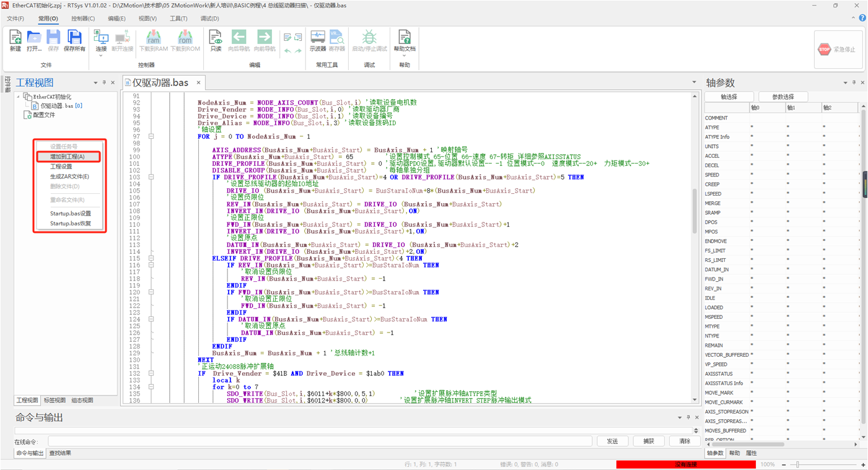
Task: Close the 仅驱动器.bas editor tab
Action: (198, 82)
